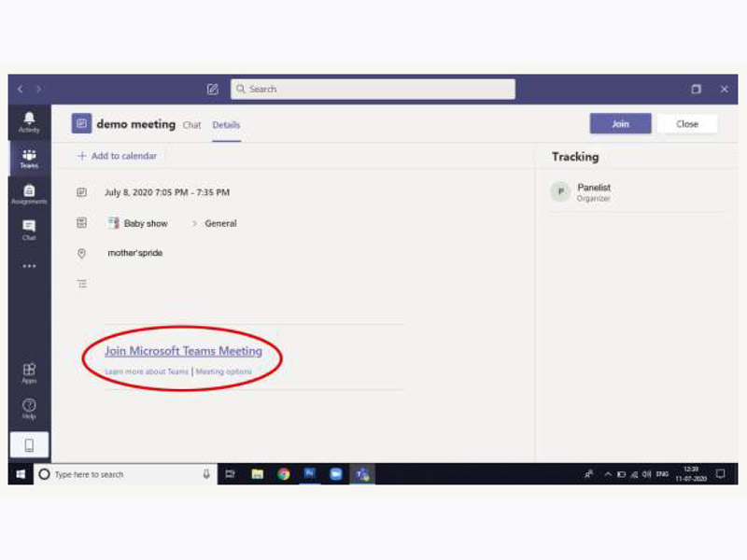
Task: Start a new chat with the compose icon
Action: (213, 89)
